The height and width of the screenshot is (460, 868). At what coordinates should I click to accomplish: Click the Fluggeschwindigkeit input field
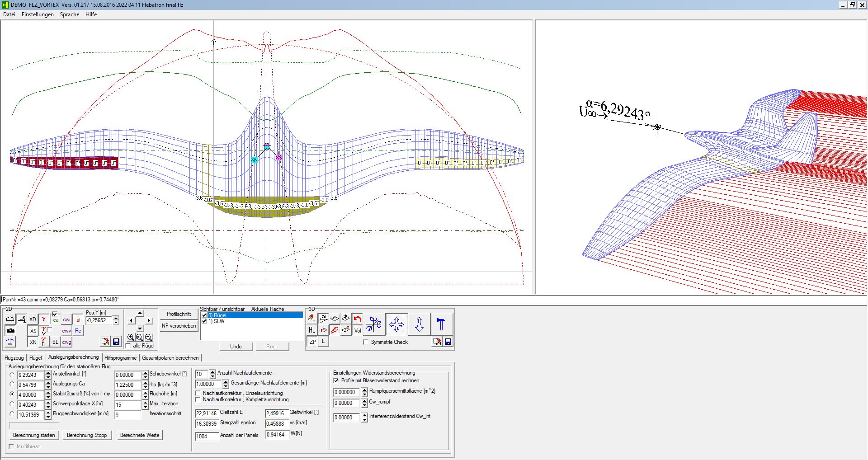tap(30, 414)
